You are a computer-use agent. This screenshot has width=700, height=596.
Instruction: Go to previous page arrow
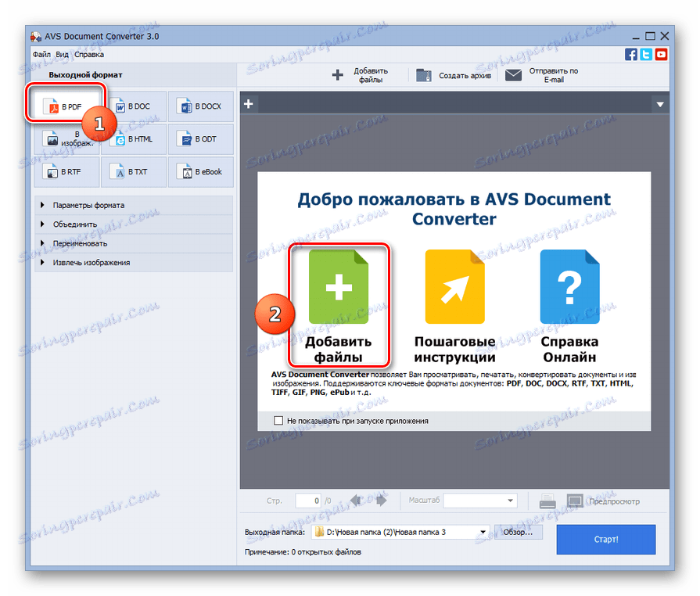(356, 501)
